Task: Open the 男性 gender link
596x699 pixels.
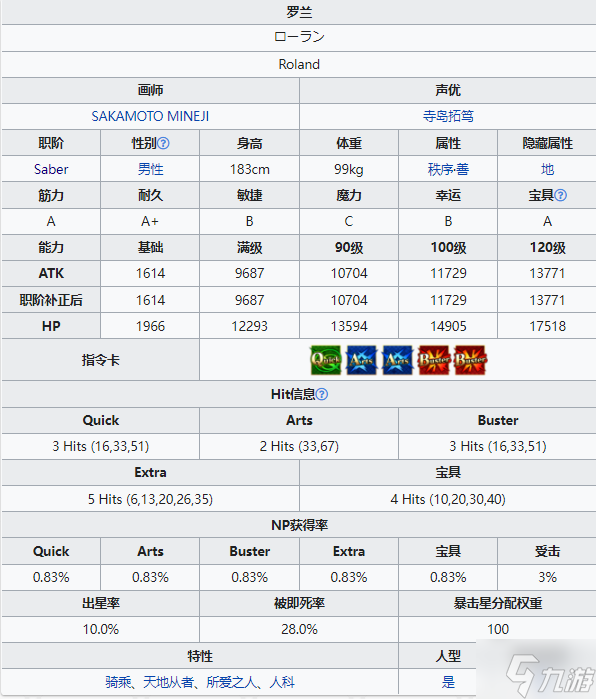Action: coord(150,169)
